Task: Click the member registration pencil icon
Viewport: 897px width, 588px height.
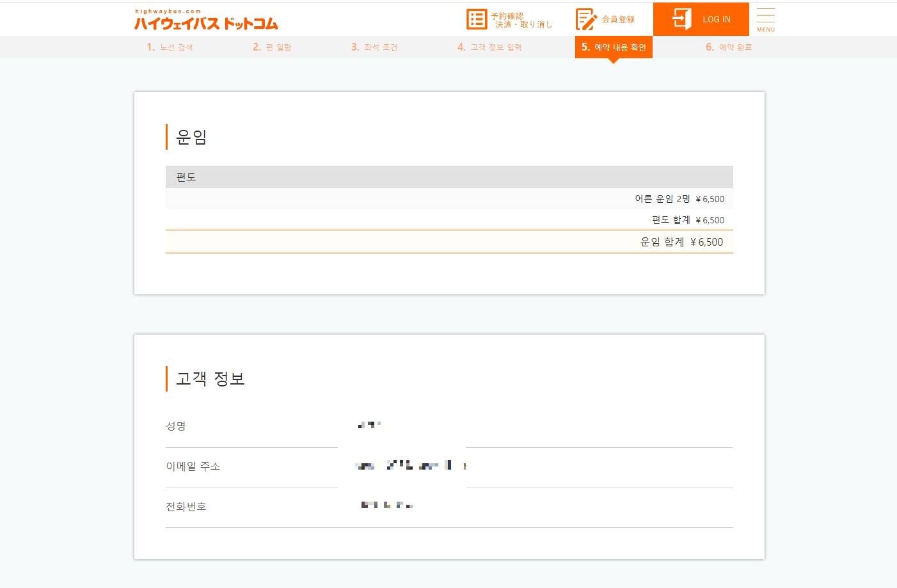Action: (x=586, y=19)
